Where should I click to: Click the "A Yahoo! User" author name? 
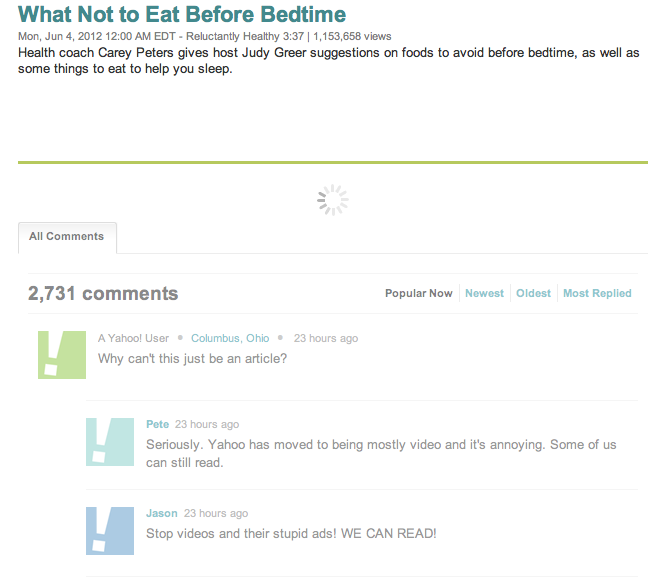click(x=133, y=338)
